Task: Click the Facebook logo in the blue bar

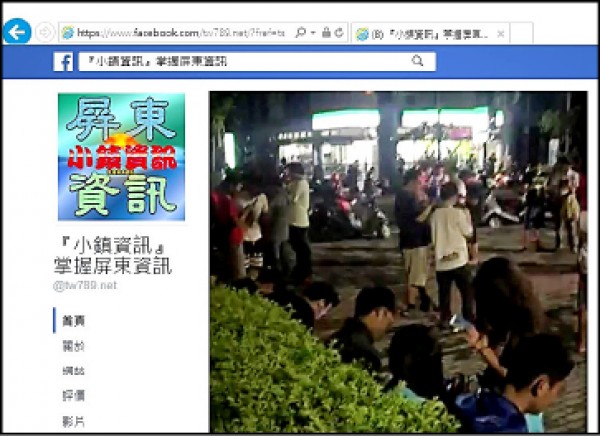Action: click(x=63, y=62)
